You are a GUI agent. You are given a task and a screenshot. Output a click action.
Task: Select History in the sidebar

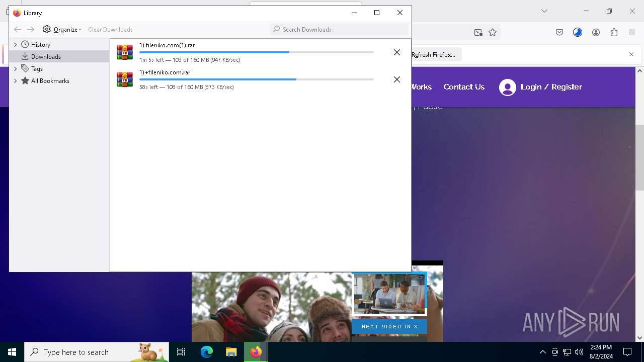point(40,45)
